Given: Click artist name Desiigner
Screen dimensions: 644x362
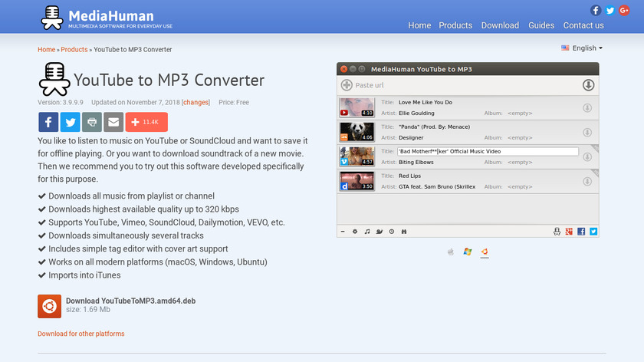Looking at the screenshot, I should [411, 137].
